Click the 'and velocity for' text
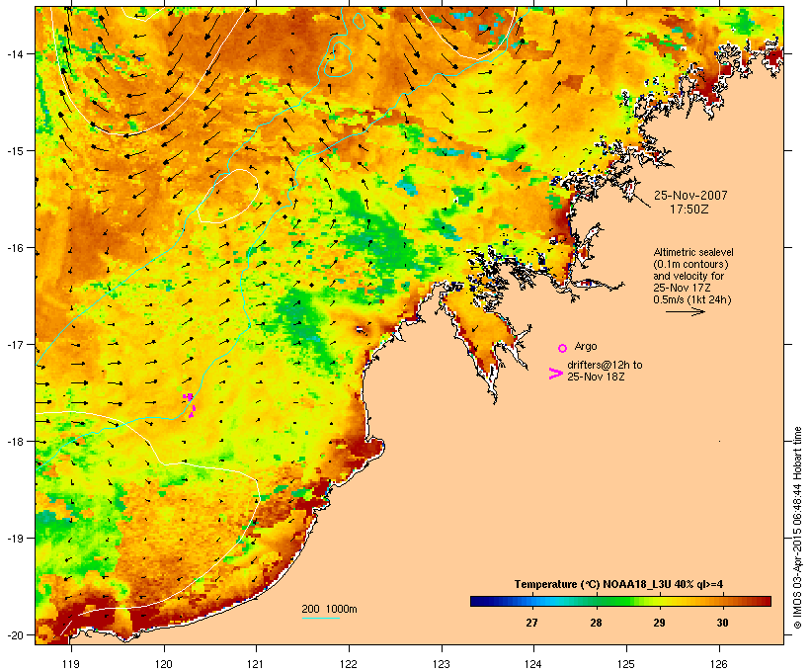This screenshot has height=672, width=810. (x=688, y=276)
